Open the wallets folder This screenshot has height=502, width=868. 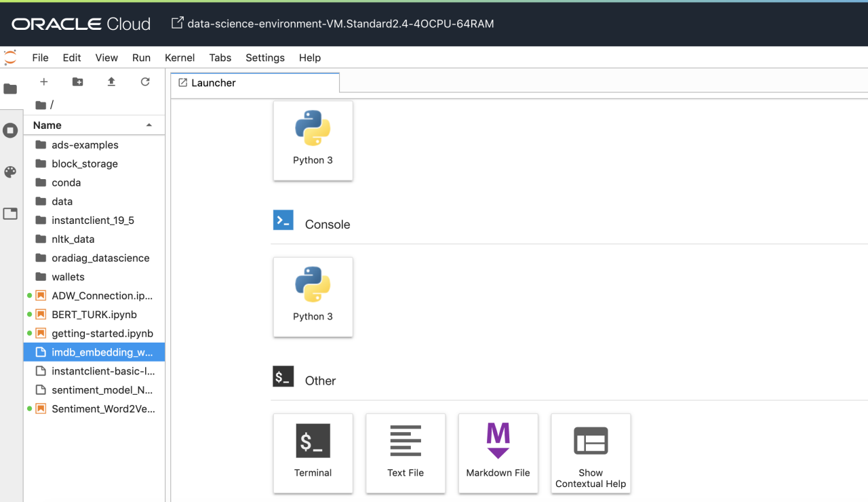pyautogui.click(x=68, y=277)
